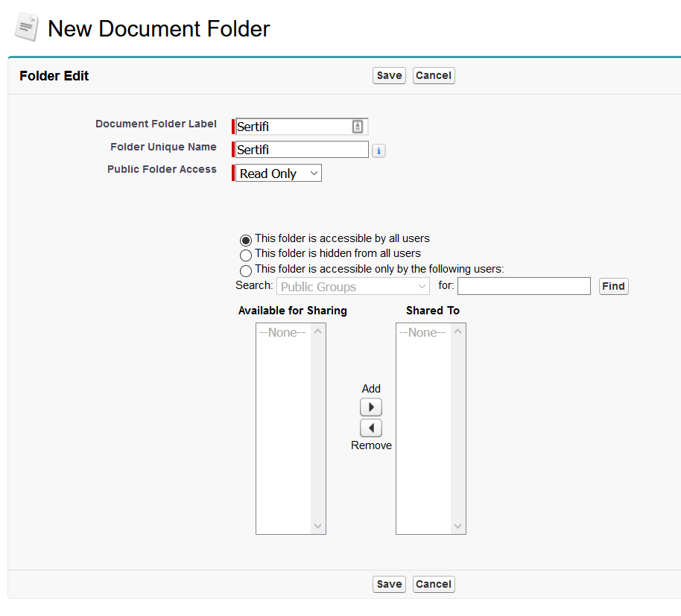
Task: Click the bottom Save button
Action: click(x=389, y=584)
